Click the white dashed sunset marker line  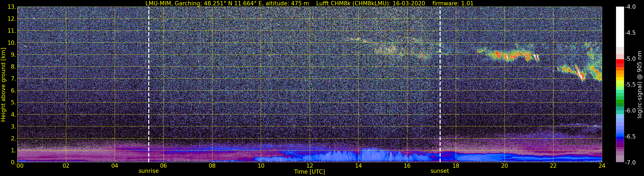tap(440, 85)
